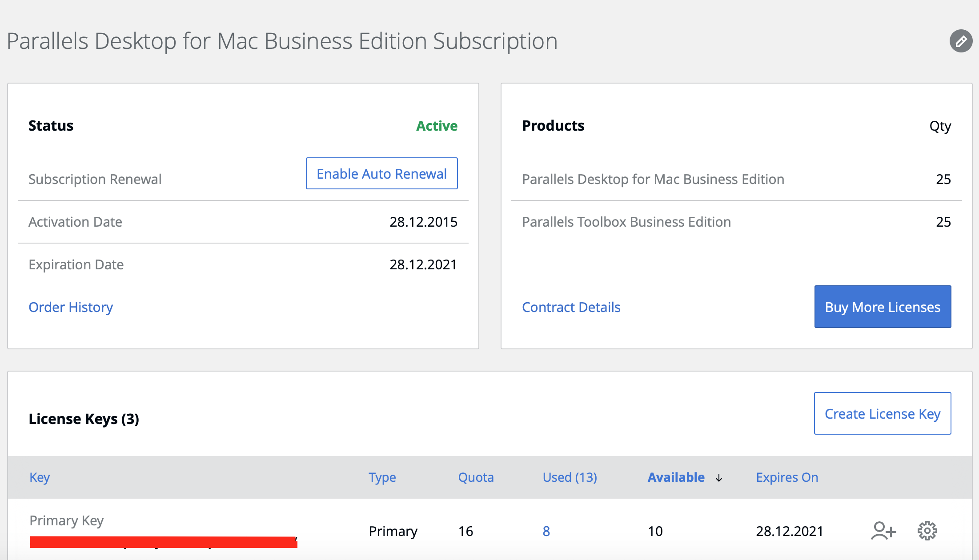The image size is (979, 560).
Task: Open the Contract Details link
Action: click(571, 307)
